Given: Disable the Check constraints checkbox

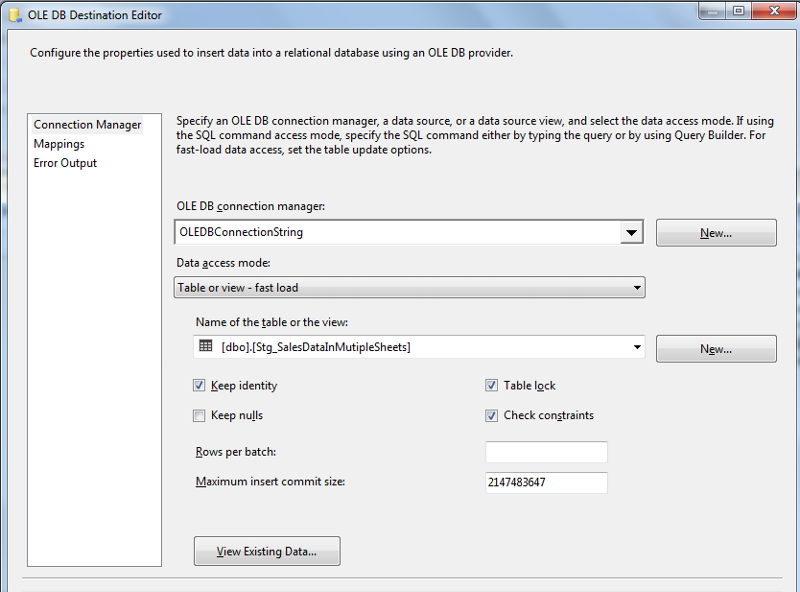Looking at the screenshot, I should click(x=491, y=415).
